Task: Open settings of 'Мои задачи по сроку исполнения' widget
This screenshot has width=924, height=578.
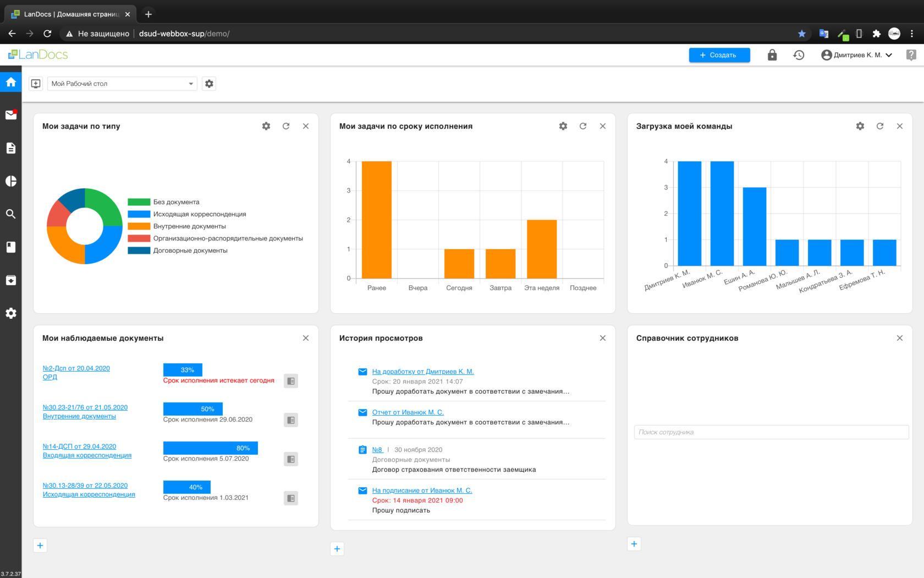Action: click(563, 126)
